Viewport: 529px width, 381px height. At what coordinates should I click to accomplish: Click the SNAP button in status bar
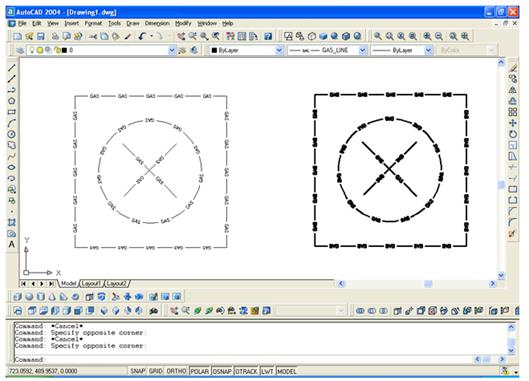coord(137,371)
